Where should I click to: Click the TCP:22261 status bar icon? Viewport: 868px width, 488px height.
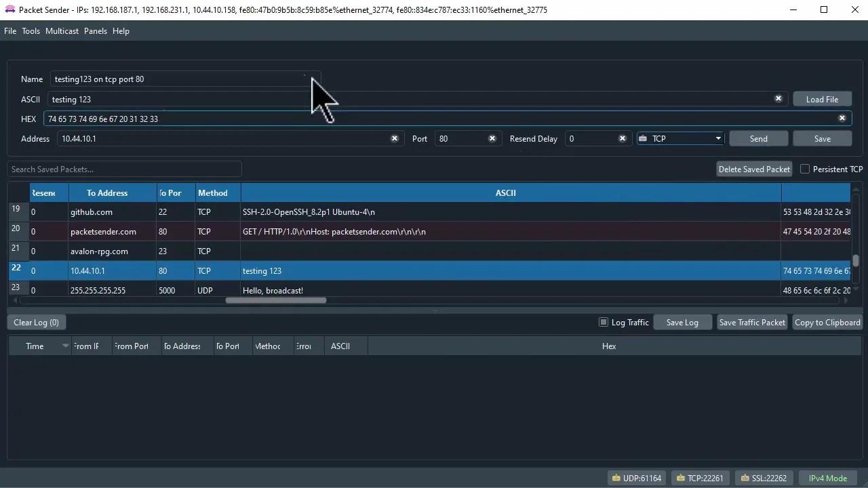(700, 478)
